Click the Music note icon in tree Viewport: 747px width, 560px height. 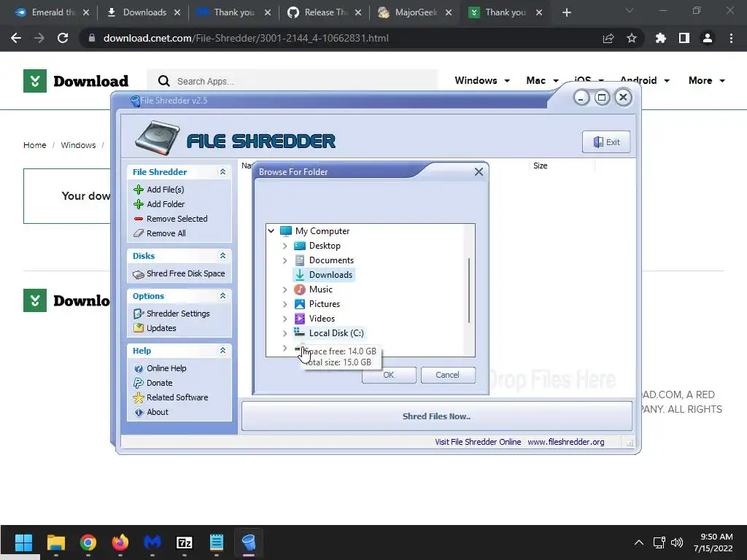click(300, 289)
